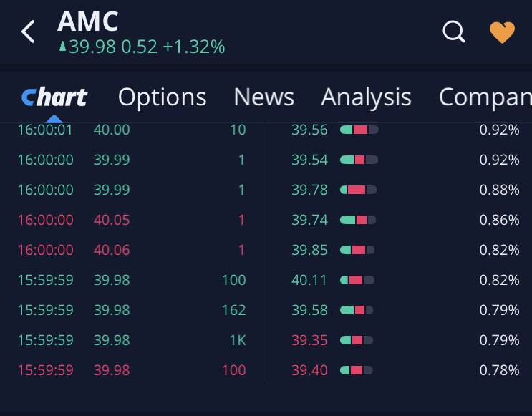532x416 pixels.
Task: Select the Chart tab
Action: click(x=54, y=97)
